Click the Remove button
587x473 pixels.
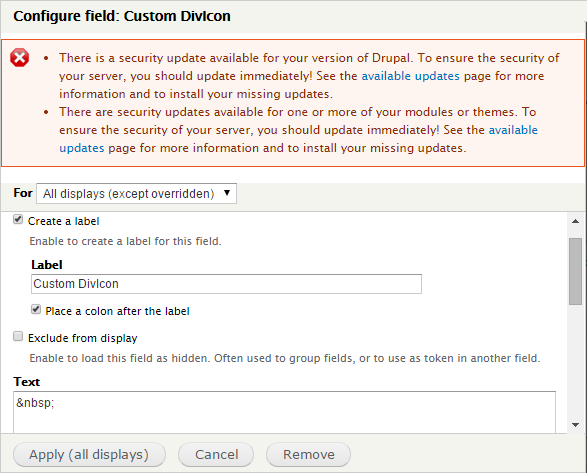pyautogui.click(x=308, y=455)
